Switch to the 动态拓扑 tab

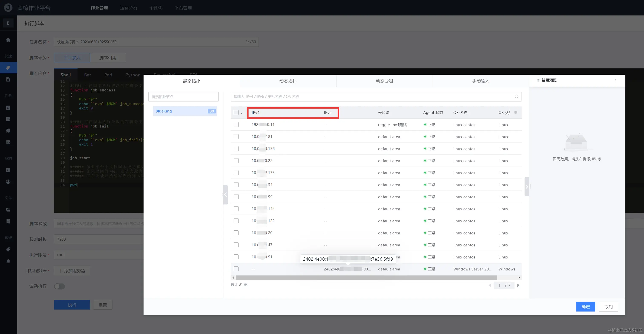point(288,81)
